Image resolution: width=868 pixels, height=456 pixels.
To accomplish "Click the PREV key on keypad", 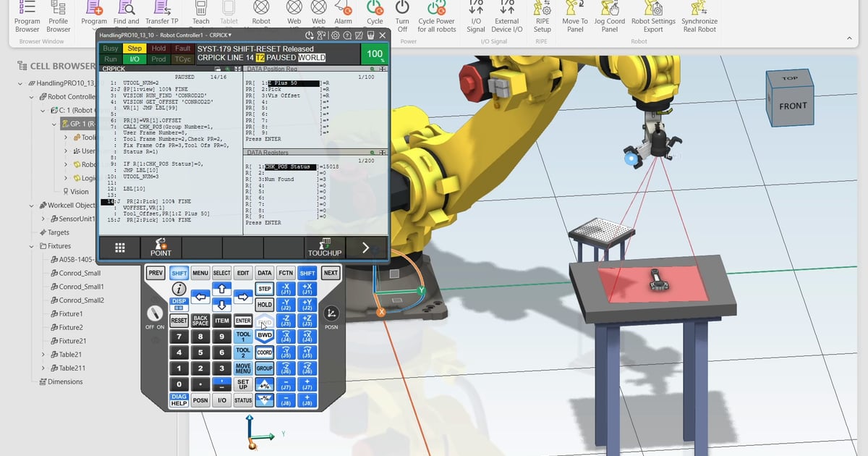I will pyautogui.click(x=156, y=273).
